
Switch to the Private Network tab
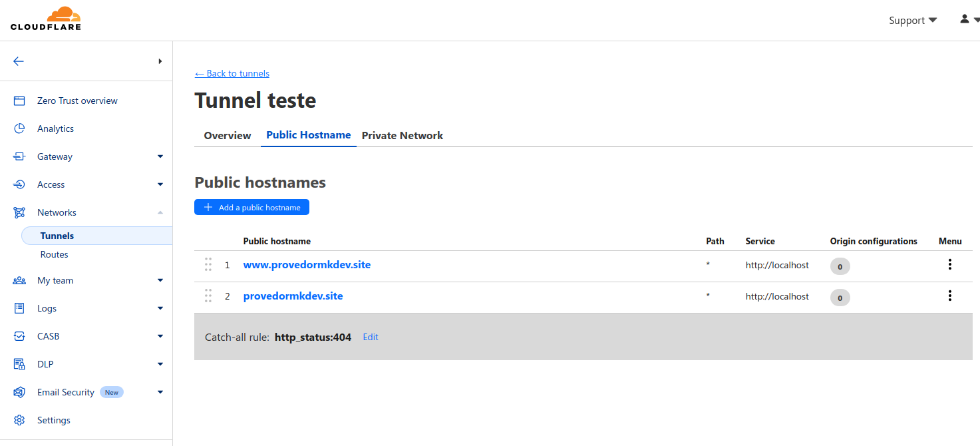402,136
